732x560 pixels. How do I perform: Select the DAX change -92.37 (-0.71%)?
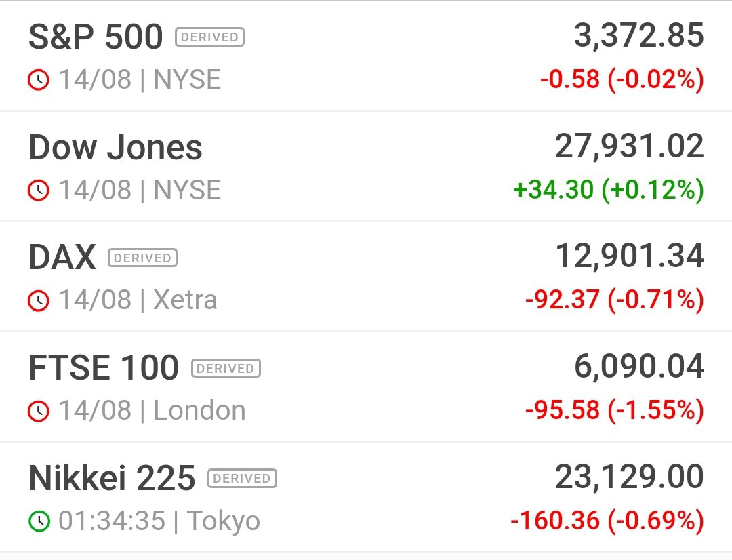coord(614,300)
